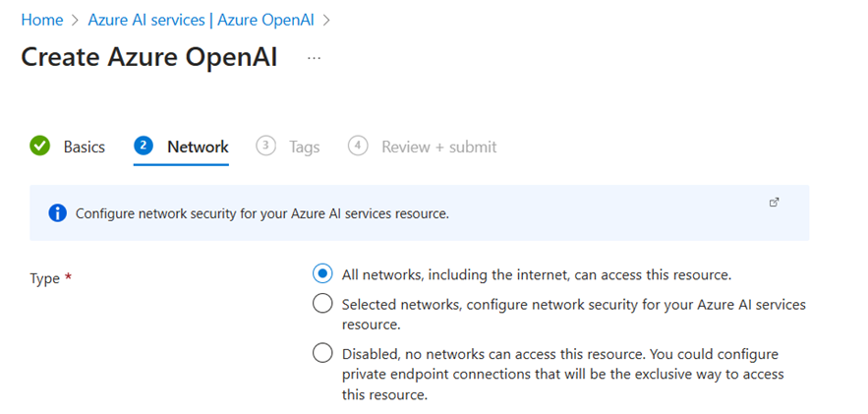The width and height of the screenshot is (868, 414).
Task: Select Disabled no networks radio option
Action: coord(322,353)
